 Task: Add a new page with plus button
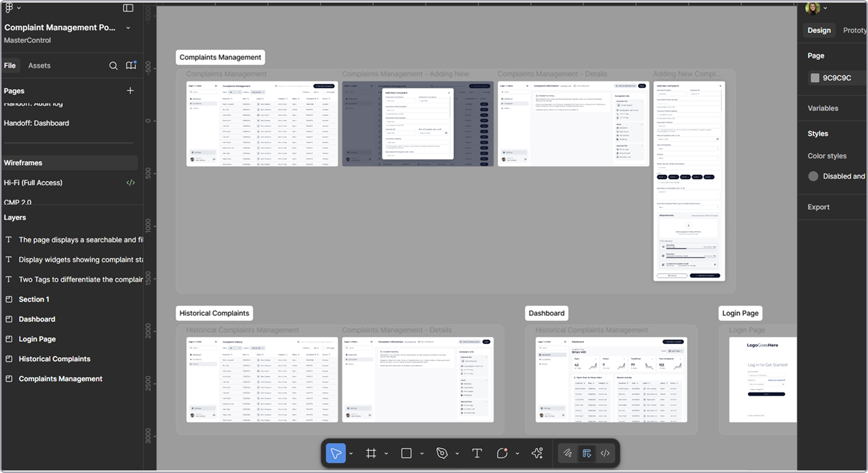pyautogui.click(x=130, y=90)
